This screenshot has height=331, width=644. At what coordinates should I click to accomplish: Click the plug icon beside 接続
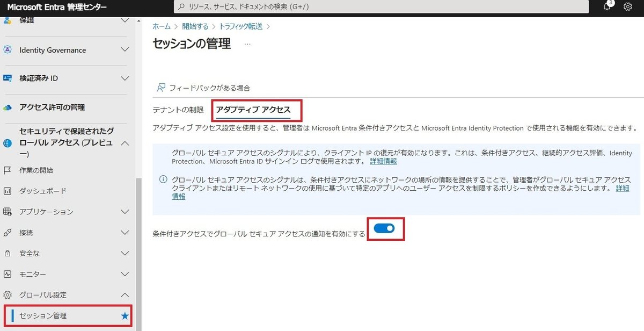point(8,233)
